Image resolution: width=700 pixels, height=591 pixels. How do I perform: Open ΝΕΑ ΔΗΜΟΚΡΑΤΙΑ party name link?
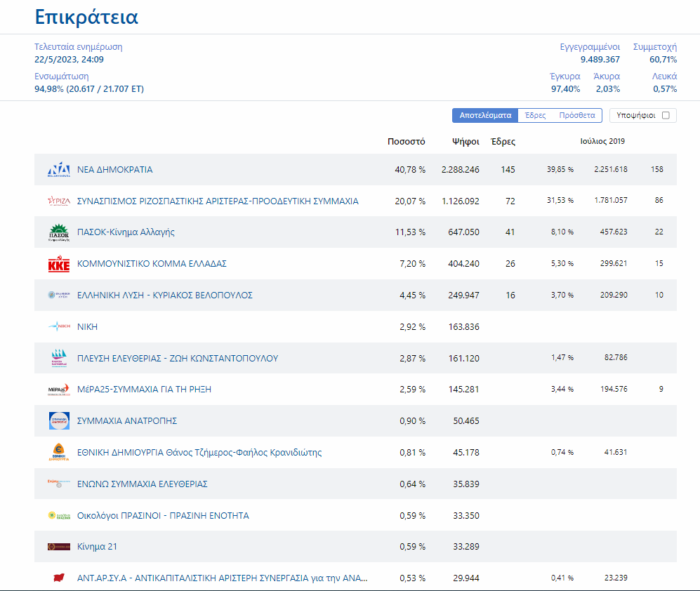(x=114, y=170)
